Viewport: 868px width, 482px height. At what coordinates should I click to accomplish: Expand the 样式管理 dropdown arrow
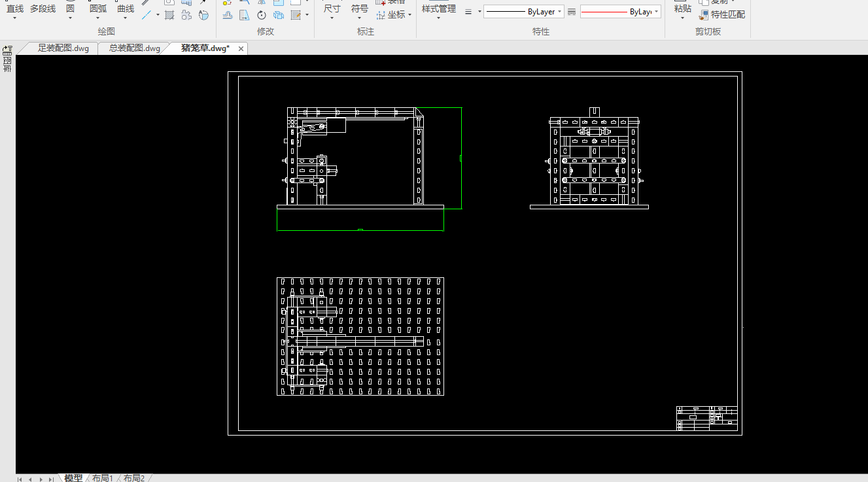tap(438, 18)
